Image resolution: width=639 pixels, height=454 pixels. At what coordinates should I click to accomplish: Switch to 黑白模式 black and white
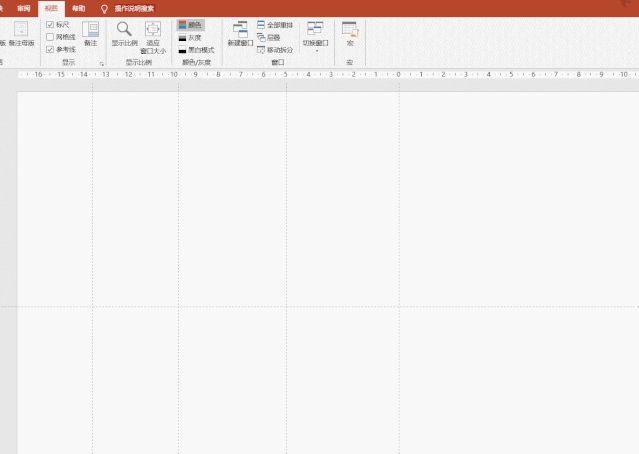[196, 50]
